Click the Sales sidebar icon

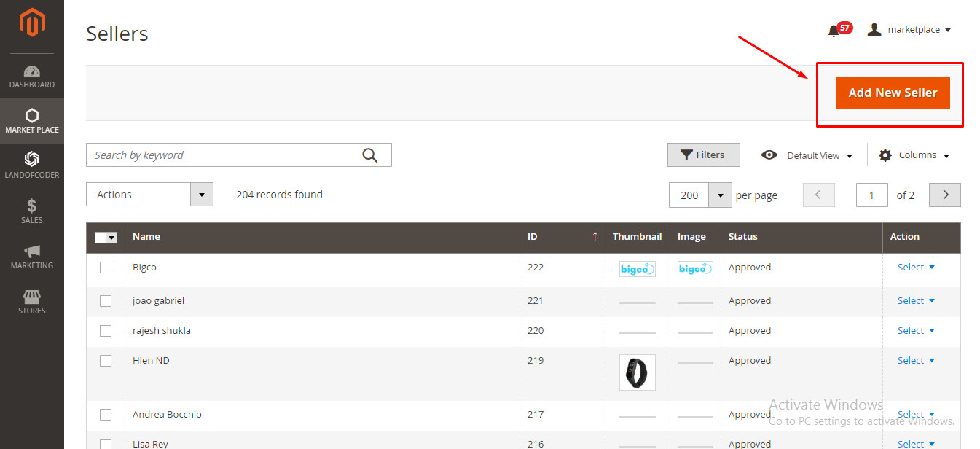click(32, 211)
